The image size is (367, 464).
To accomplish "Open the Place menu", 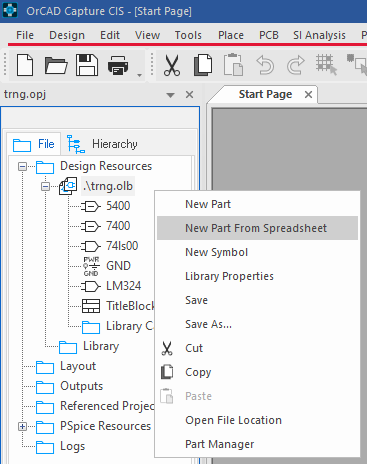I will (231, 35).
